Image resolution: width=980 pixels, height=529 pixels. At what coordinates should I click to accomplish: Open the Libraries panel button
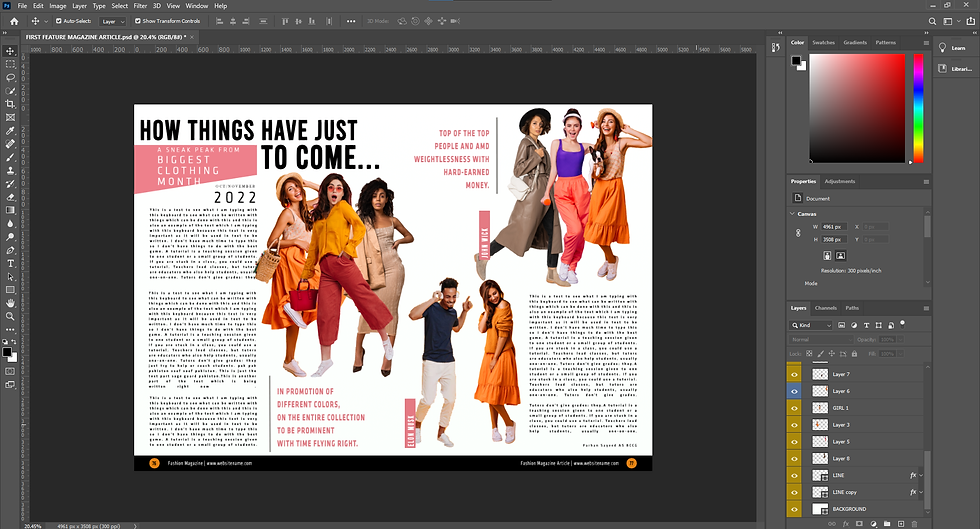pyautogui.click(x=954, y=69)
